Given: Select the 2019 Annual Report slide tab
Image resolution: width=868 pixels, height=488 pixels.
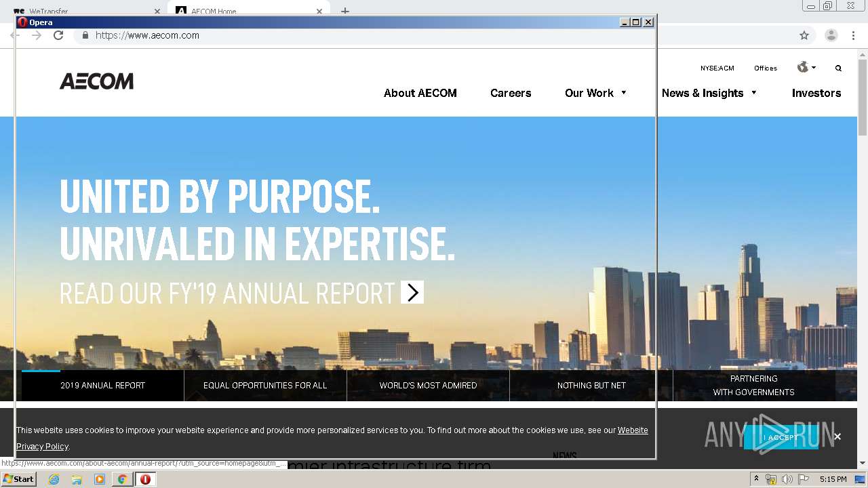Looking at the screenshot, I should (x=102, y=385).
